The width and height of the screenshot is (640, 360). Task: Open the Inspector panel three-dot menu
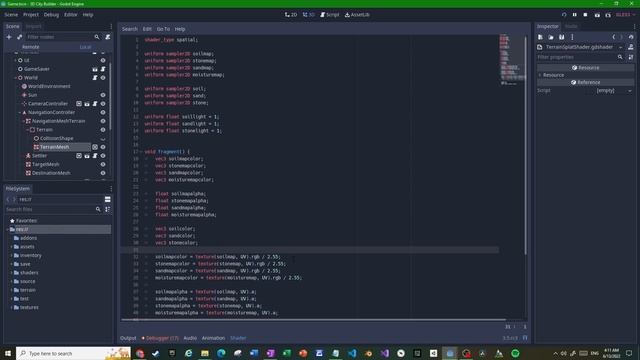point(634,26)
